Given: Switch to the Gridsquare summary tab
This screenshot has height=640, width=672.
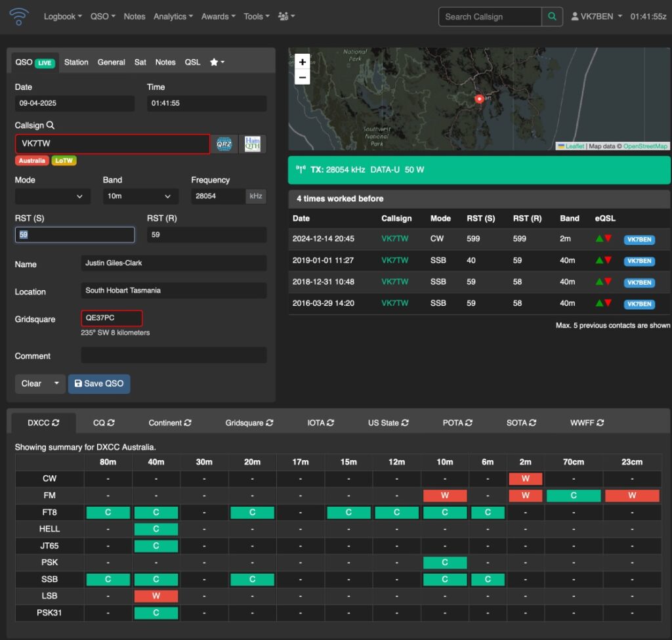Looking at the screenshot, I should click(249, 423).
